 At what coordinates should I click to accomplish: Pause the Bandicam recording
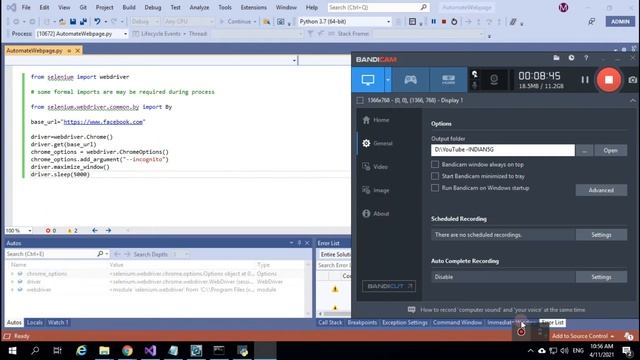[x=585, y=80]
